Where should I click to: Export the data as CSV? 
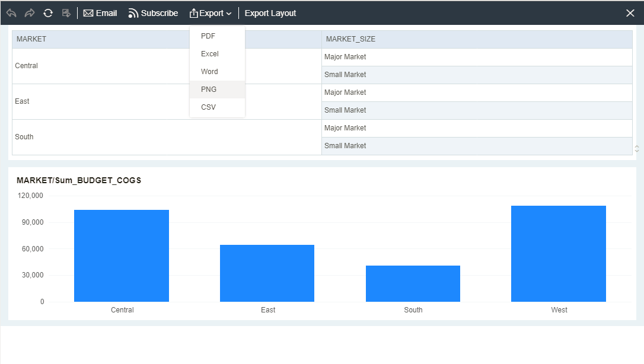209,107
